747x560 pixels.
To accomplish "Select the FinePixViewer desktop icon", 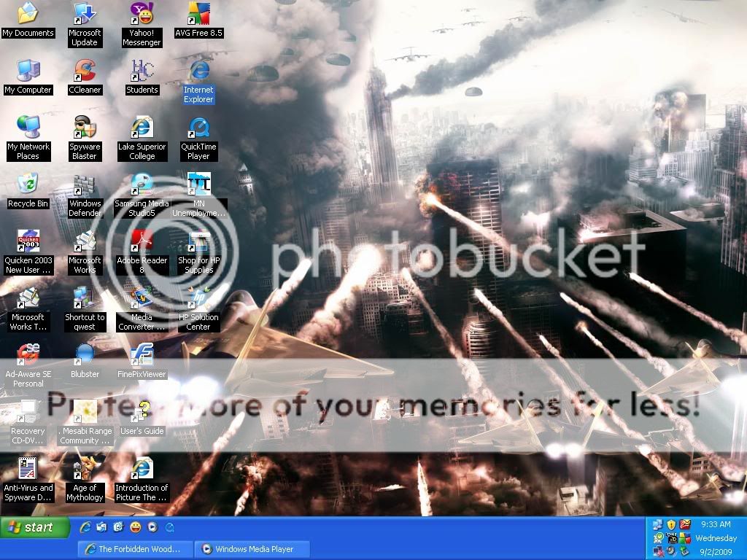I will pos(142,361).
